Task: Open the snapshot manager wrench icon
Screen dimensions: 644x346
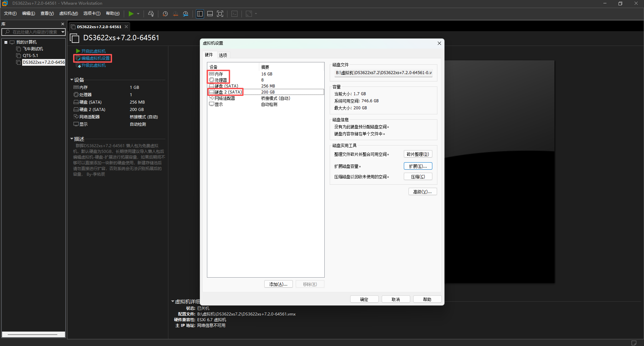Action: pos(185,14)
